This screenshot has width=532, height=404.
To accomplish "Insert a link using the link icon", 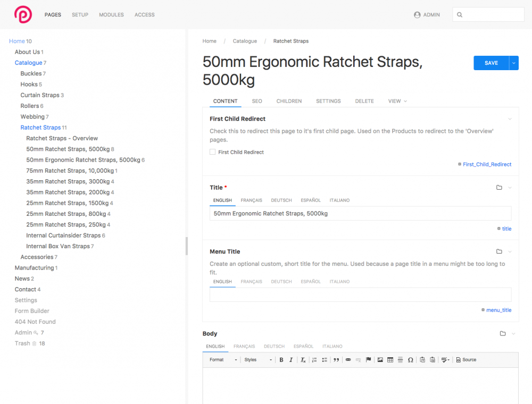I will pyautogui.click(x=348, y=360).
